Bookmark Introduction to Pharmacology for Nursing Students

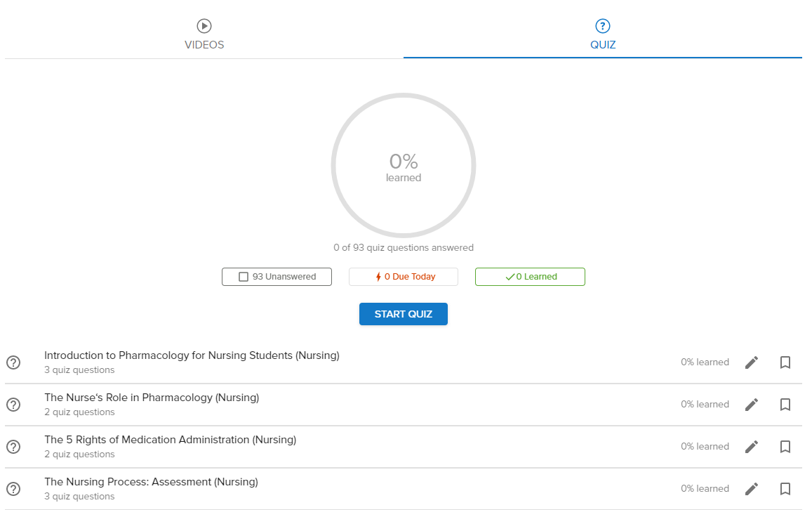[785, 362]
